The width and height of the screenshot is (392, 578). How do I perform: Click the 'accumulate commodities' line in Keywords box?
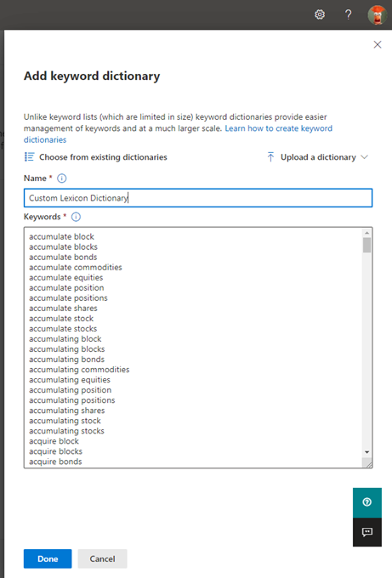[x=76, y=267]
